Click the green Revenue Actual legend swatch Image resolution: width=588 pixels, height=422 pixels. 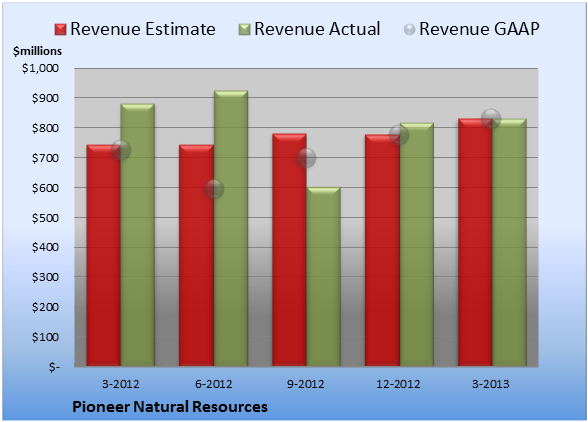click(x=244, y=30)
